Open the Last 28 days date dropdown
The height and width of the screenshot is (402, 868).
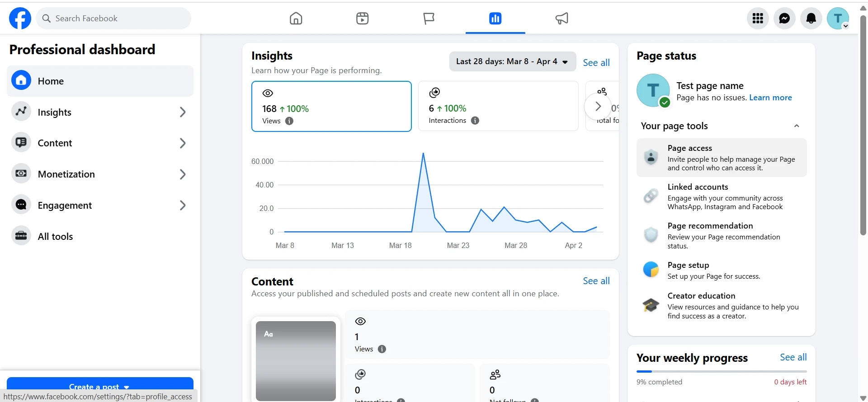(512, 61)
